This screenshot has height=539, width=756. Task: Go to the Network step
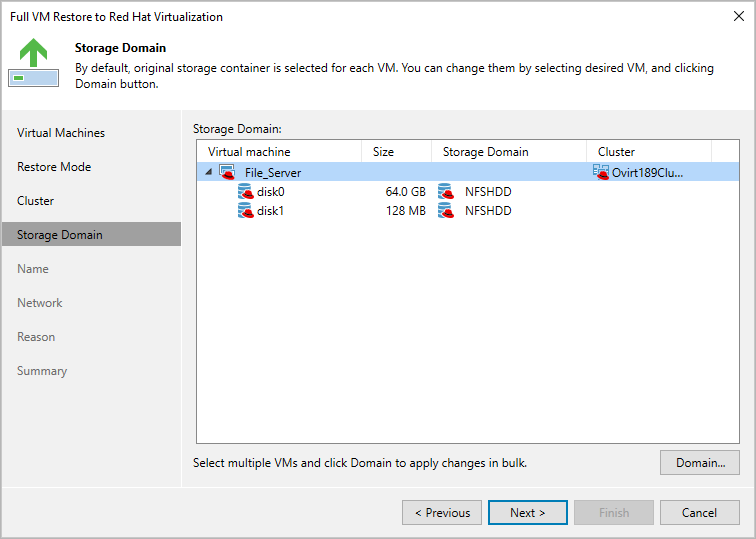coord(40,303)
